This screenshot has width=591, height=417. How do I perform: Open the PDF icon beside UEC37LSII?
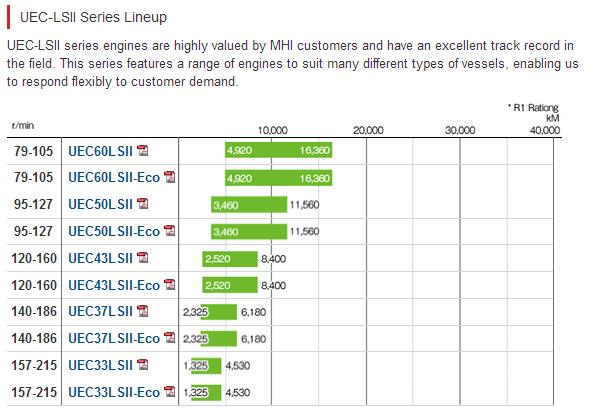[142, 311]
